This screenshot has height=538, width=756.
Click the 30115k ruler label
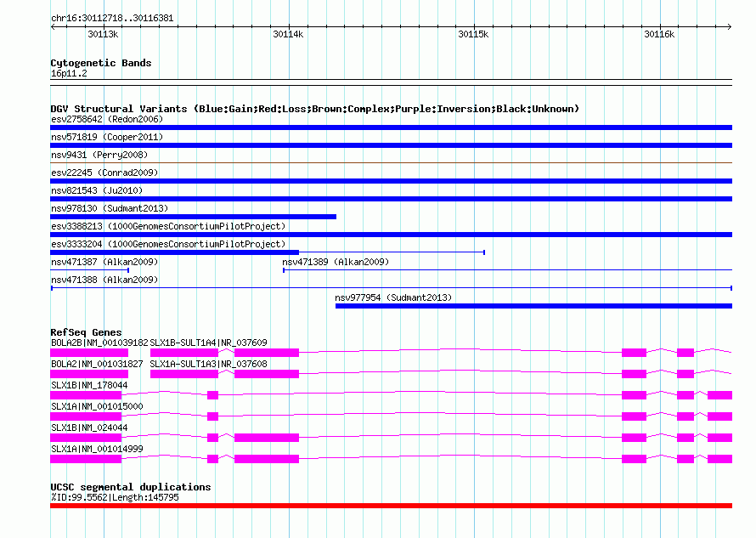coord(473,34)
